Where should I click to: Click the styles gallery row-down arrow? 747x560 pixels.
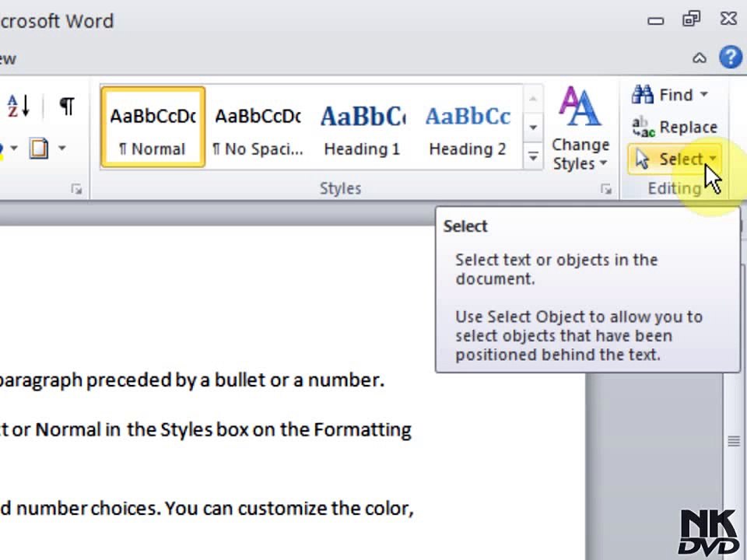point(533,128)
